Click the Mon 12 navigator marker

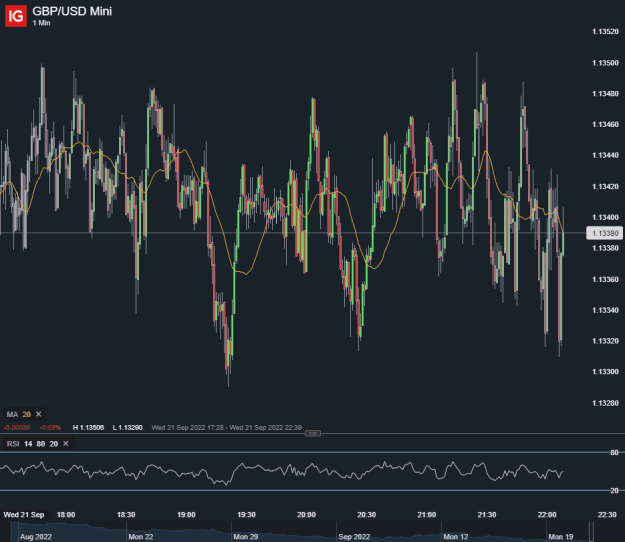456,537
